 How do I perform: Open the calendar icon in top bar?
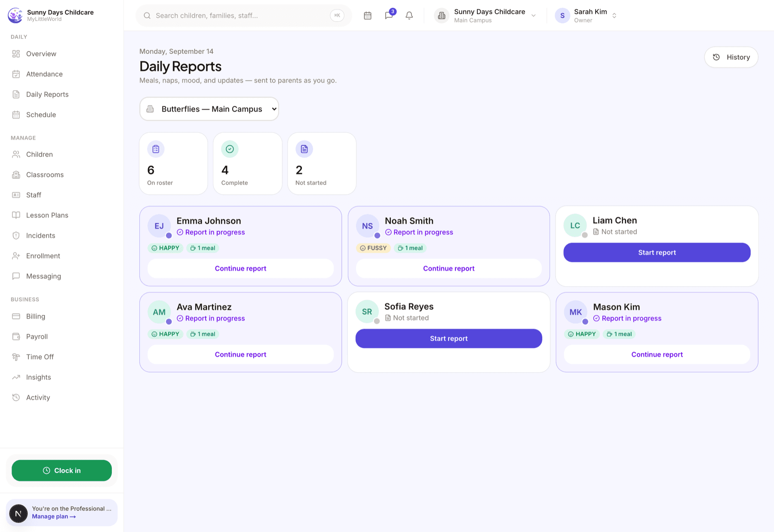(x=368, y=15)
